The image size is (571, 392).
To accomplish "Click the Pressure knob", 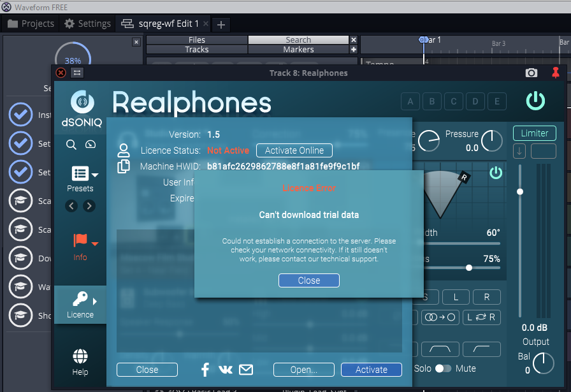I will point(491,141).
